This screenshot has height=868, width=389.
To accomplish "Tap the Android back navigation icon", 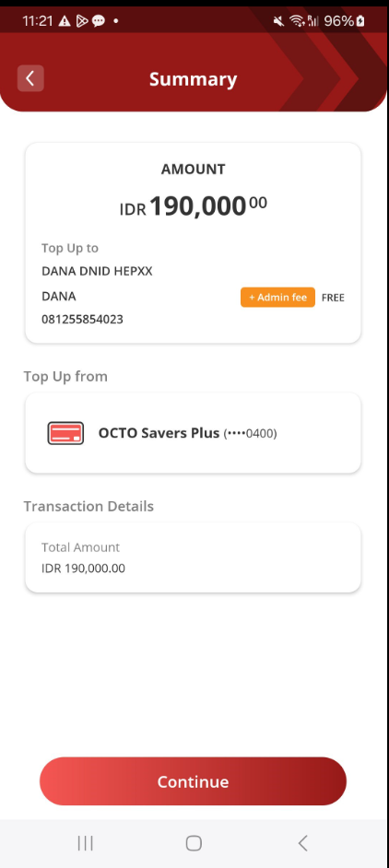I will click(x=302, y=843).
